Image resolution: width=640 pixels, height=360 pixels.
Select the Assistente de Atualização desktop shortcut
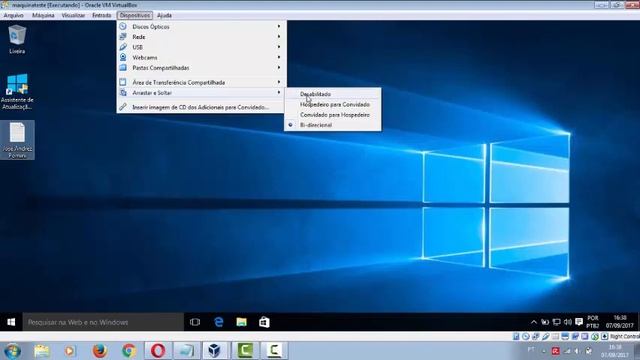pyautogui.click(x=17, y=91)
